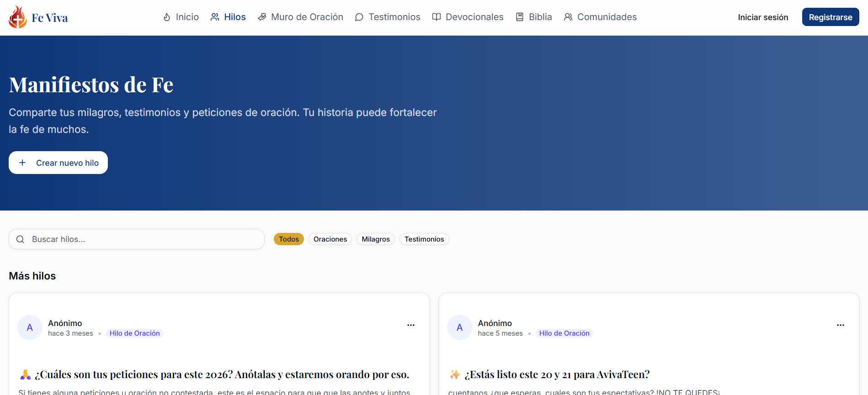The height and width of the screenshot is (395, 868).
Task: Click the sparkle emoji in the AvivaTeen title
Action: click(455, 374)
